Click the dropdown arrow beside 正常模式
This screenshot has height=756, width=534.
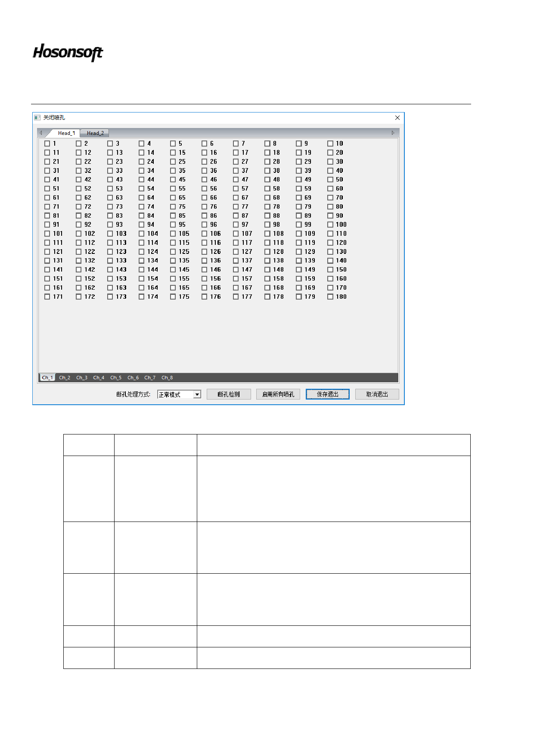197,394
